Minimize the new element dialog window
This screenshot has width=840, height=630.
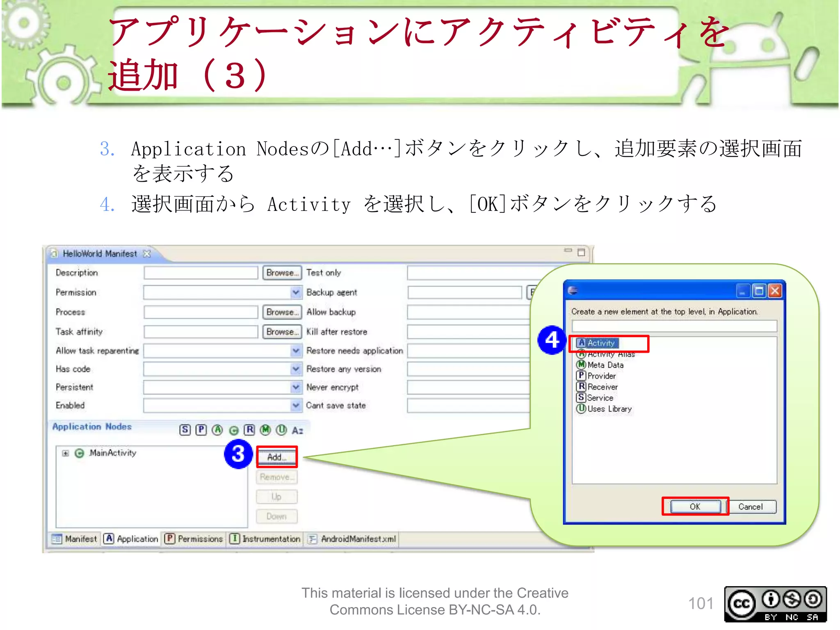tap(743, 291)
